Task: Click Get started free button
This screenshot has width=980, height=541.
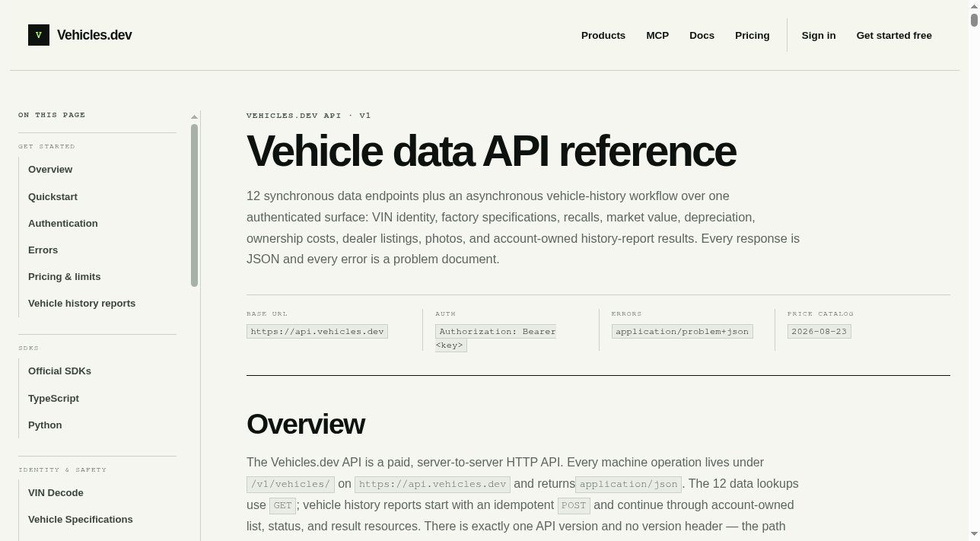Action: (894, 36)
